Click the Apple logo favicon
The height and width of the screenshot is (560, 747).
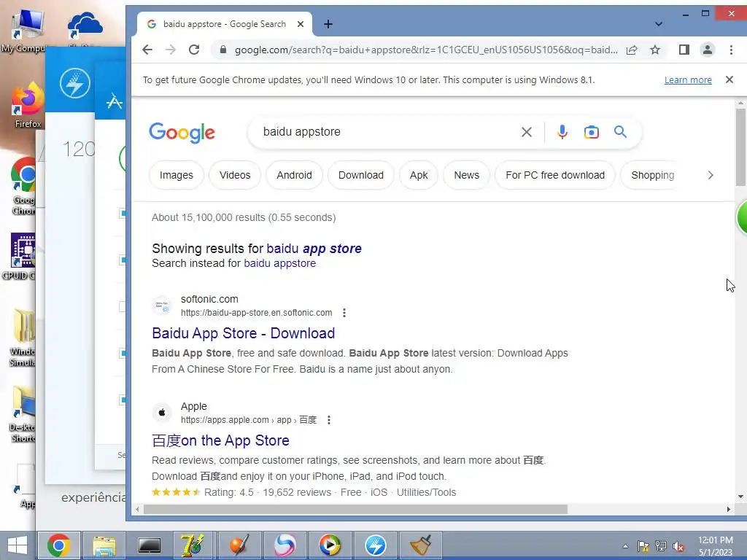point(162,413)
